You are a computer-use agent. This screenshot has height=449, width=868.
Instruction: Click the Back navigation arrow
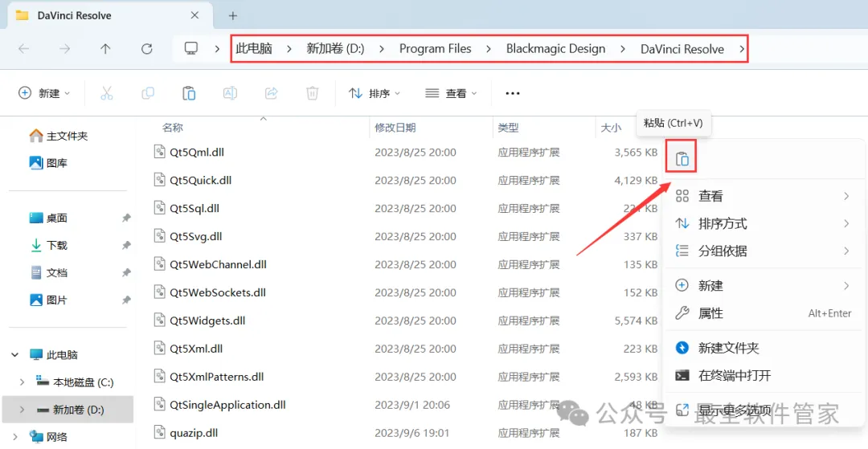(23, 49)
